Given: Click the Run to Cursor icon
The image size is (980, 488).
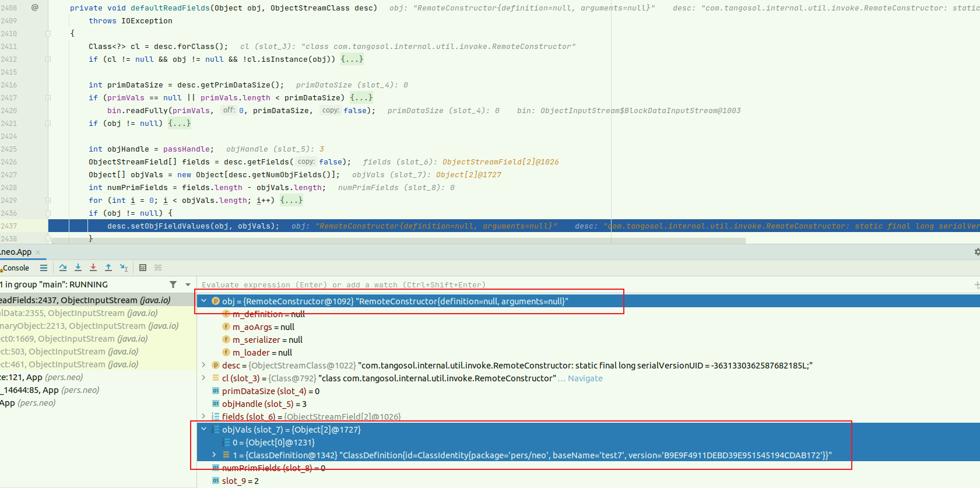Looking at the screenshot, I should point(124,268).
